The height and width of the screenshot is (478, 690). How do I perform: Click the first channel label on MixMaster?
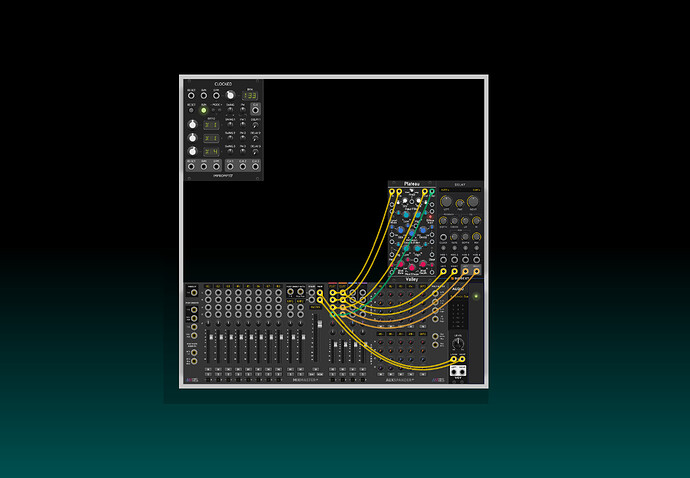coord(208,286)
